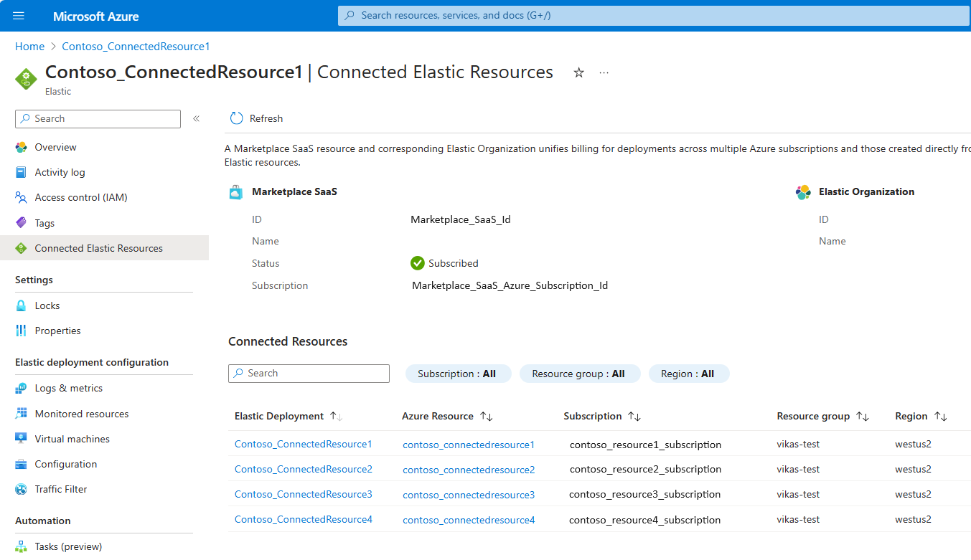Open the contoso_connectedresource2 Azure resource link
This screenshot has height=560, width=971.
pyautogui.click(x=469, y=470)
